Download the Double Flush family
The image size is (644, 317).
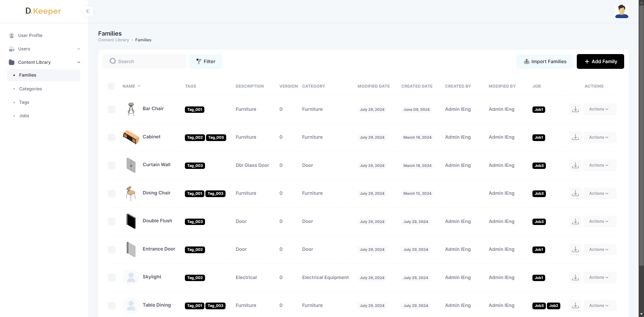point(575,222)
